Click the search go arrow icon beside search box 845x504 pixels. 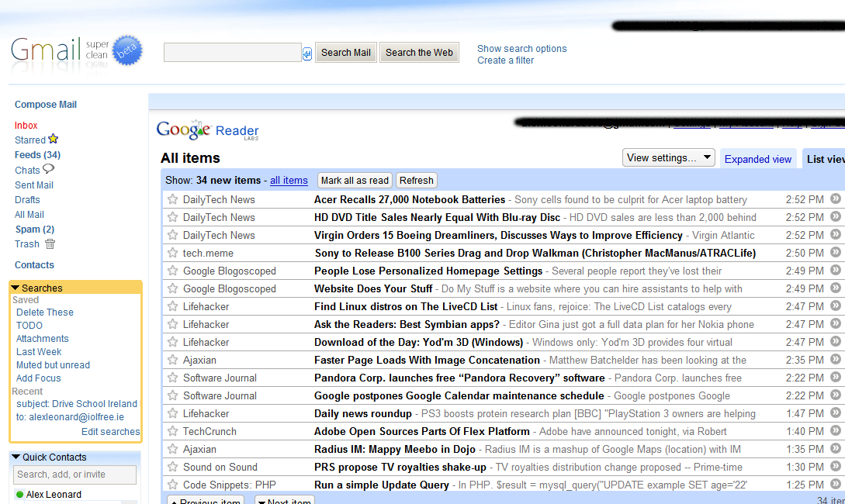coord(307,54)
